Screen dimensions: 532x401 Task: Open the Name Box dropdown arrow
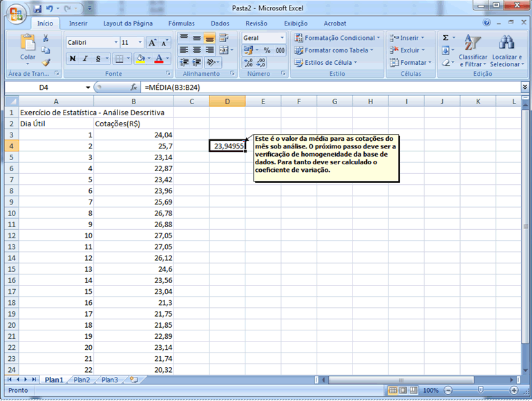tap(88, 88)
